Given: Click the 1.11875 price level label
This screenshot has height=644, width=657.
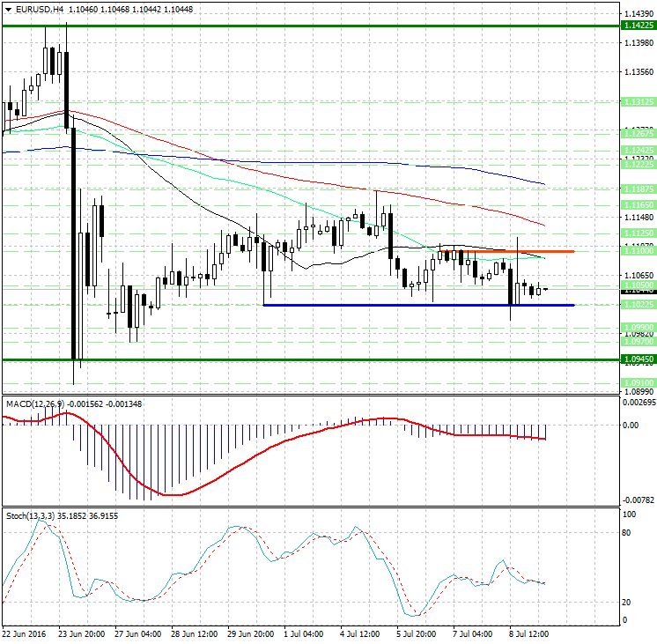Looking at the screenshot, I should click(639, 189).
